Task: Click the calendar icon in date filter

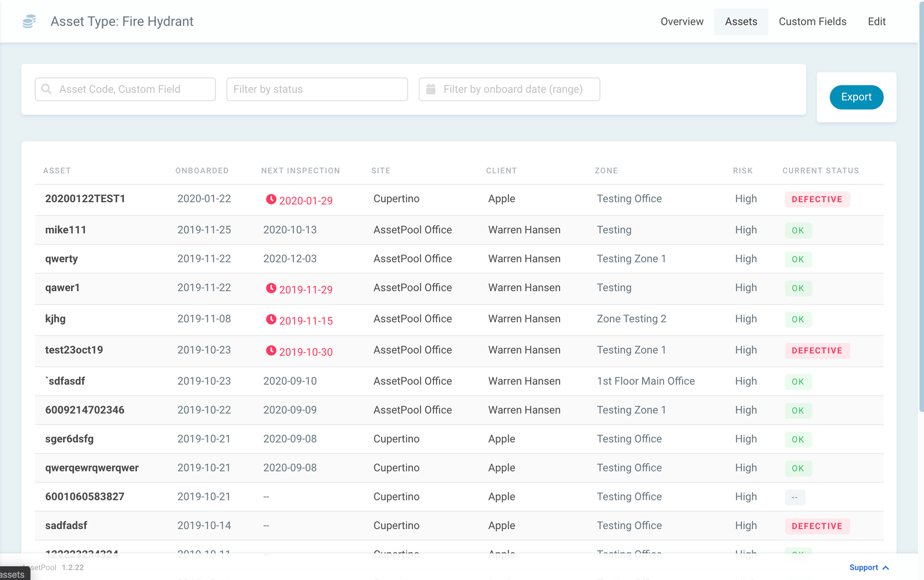Action: (431, 89)
